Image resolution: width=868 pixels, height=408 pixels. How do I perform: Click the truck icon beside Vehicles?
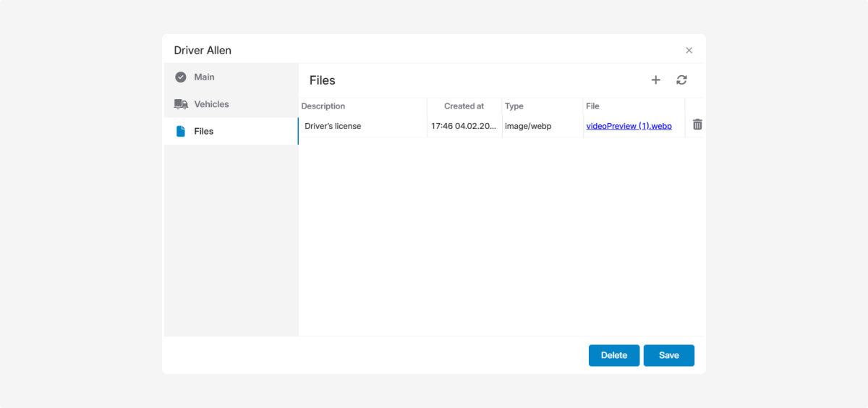point(181,104)
